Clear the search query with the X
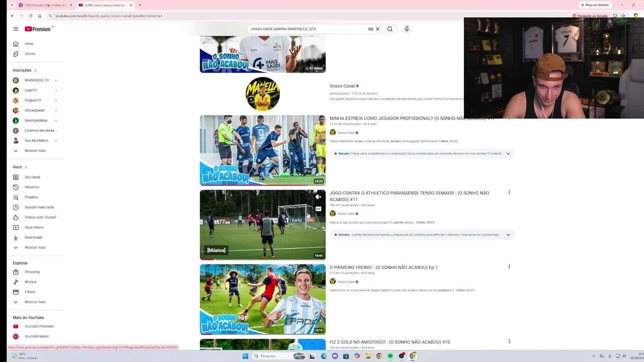Viewport: 644px width, 362px height. (378, 29)
